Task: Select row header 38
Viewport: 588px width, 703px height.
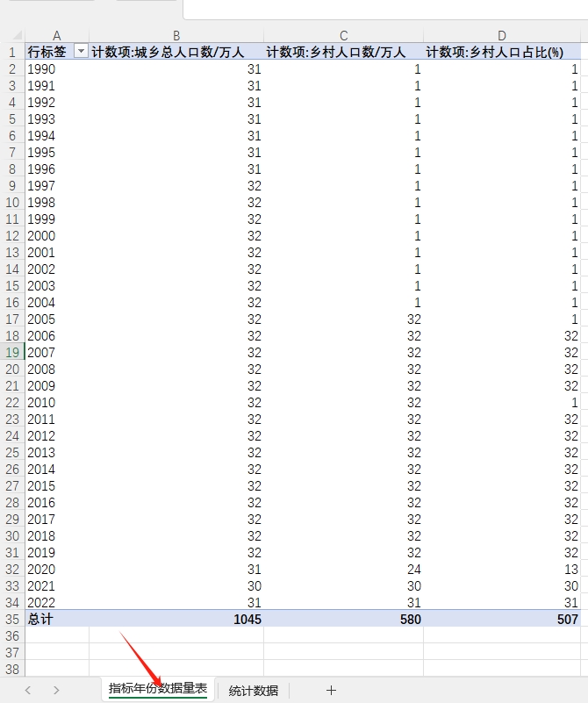Action: tap(12, 670)
